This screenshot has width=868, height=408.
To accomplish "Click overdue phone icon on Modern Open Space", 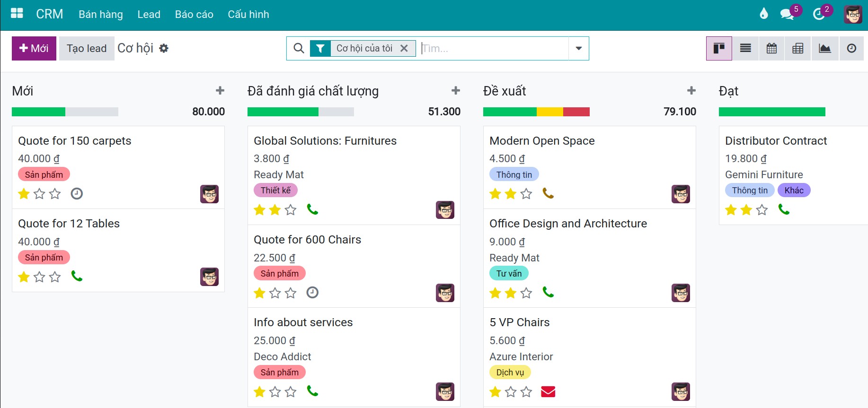I will point(548,193).
